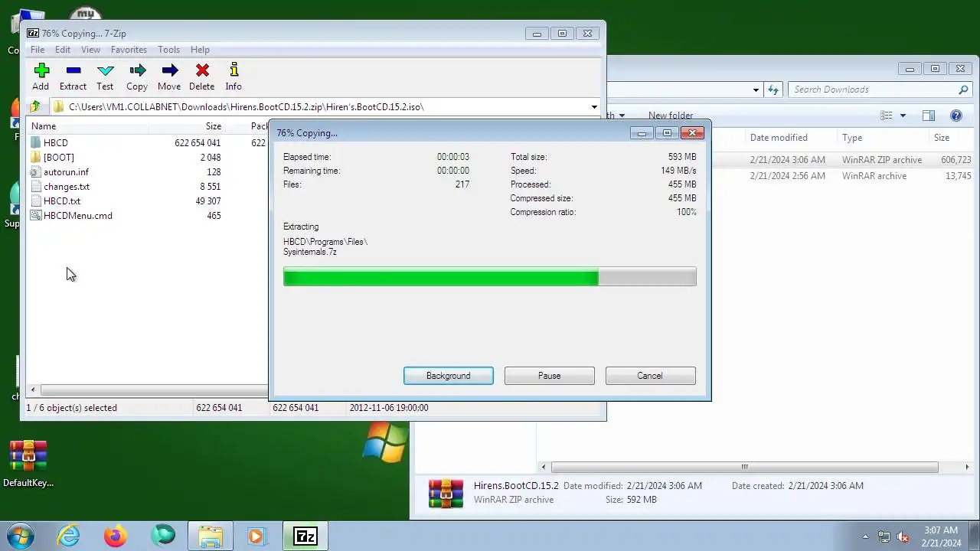Open the Favorites menu in 7-Zip
The image size is (980, 551).
coord(129,50)
